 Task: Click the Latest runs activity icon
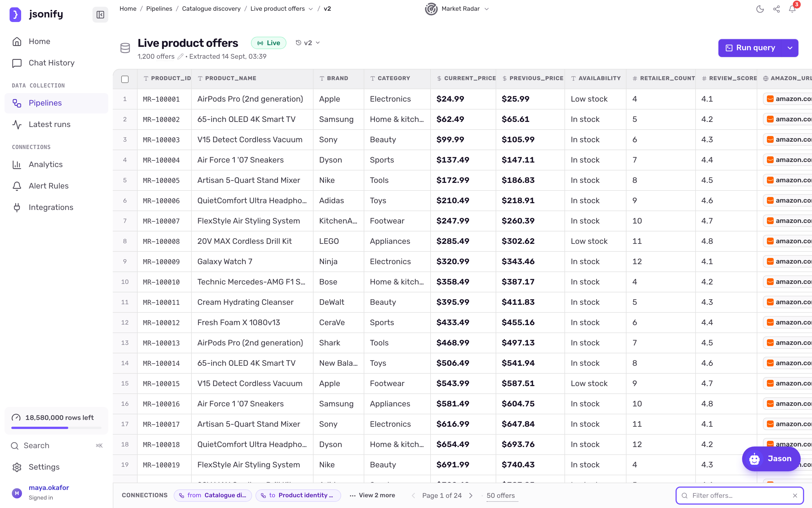coord(17,124)
